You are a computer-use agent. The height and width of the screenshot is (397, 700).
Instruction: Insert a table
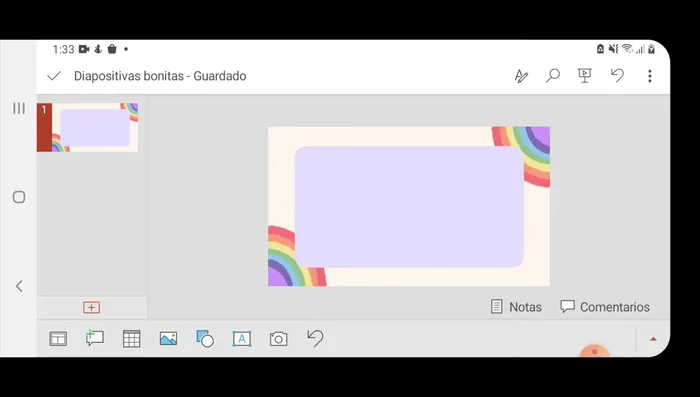point(132,339)
